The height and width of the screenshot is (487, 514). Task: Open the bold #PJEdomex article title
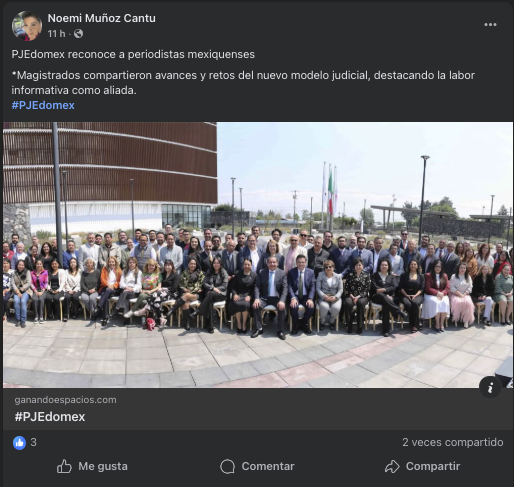pyautogui.click(x=50, y=417)
